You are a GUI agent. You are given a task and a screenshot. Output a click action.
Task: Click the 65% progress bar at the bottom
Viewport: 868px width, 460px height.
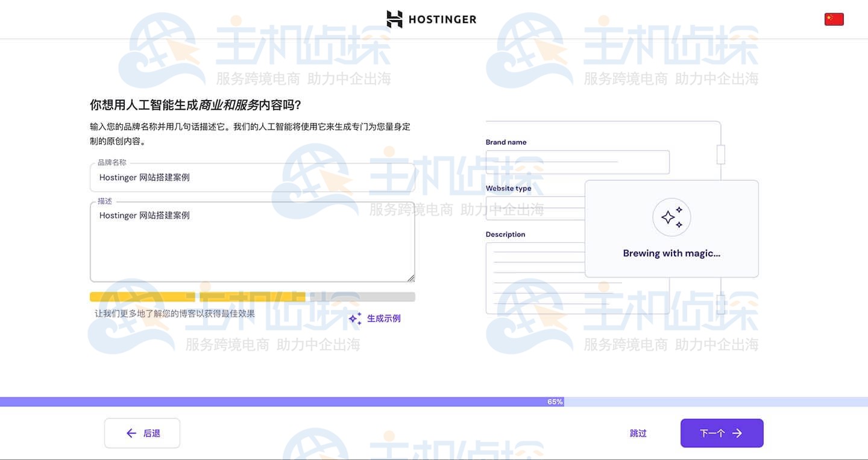554,402
